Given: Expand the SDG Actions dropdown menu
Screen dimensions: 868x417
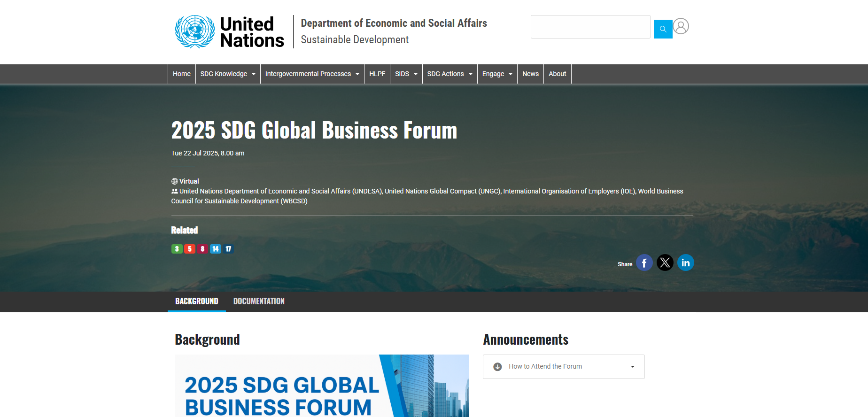Looking at the screenshot, I should (450, 74).
